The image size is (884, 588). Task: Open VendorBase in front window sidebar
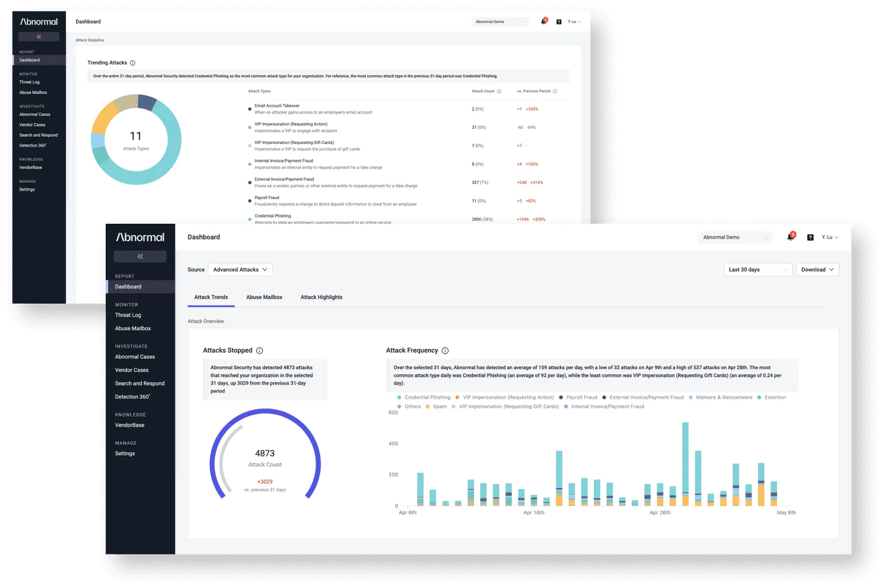[129, 425]
